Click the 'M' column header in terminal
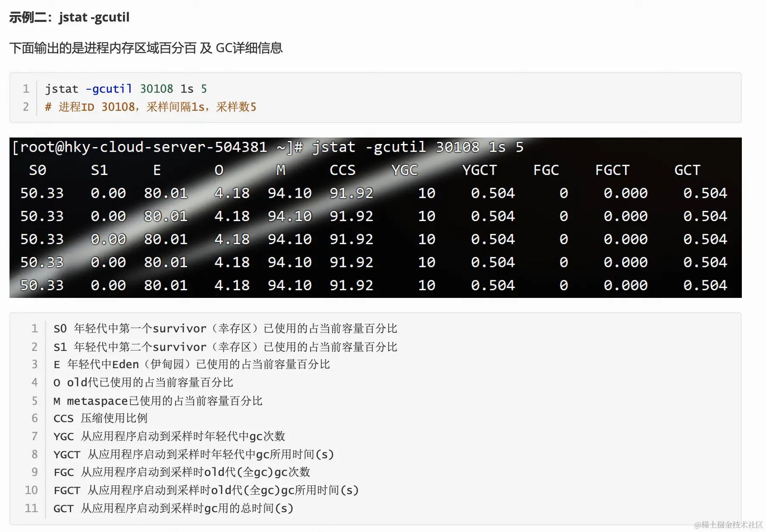Viewport: 766px width, 532px height. pos(281,170)
